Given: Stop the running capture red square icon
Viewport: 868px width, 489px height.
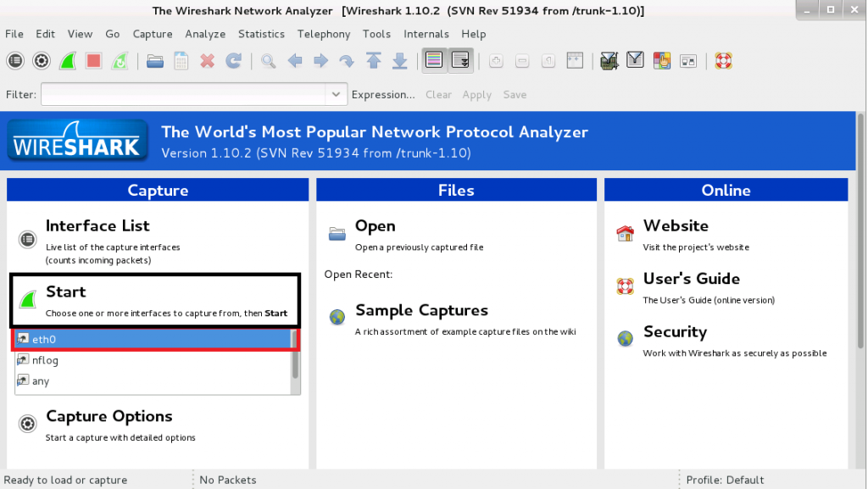Looking at the screenshot, I should tap(93, 60).
